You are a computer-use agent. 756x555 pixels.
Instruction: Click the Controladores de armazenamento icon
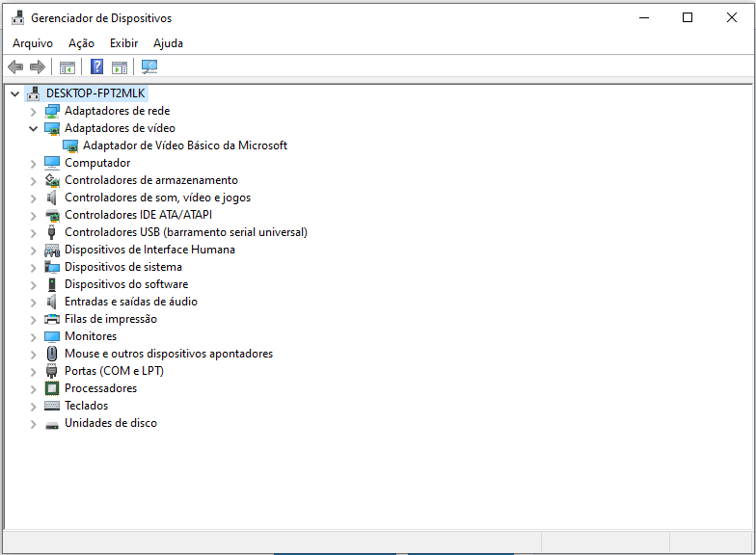52,180
